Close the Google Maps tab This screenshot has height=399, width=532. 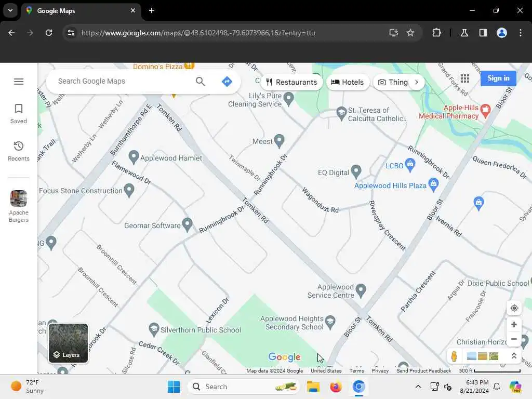(133, 10)
